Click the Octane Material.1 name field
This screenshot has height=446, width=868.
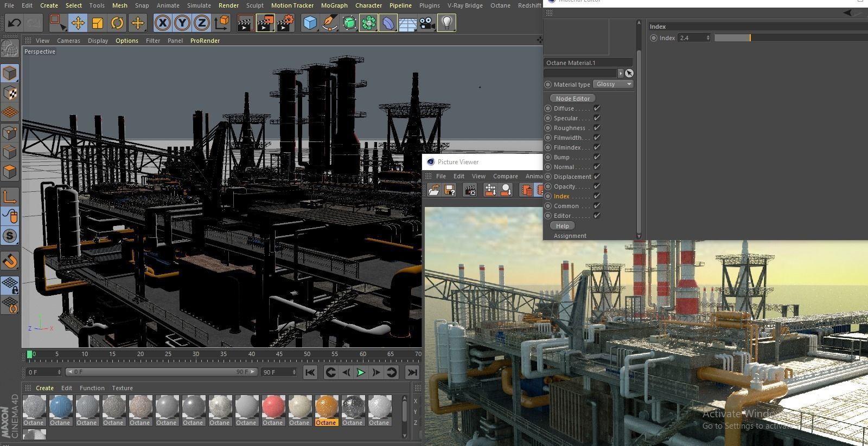pos(588,63)
